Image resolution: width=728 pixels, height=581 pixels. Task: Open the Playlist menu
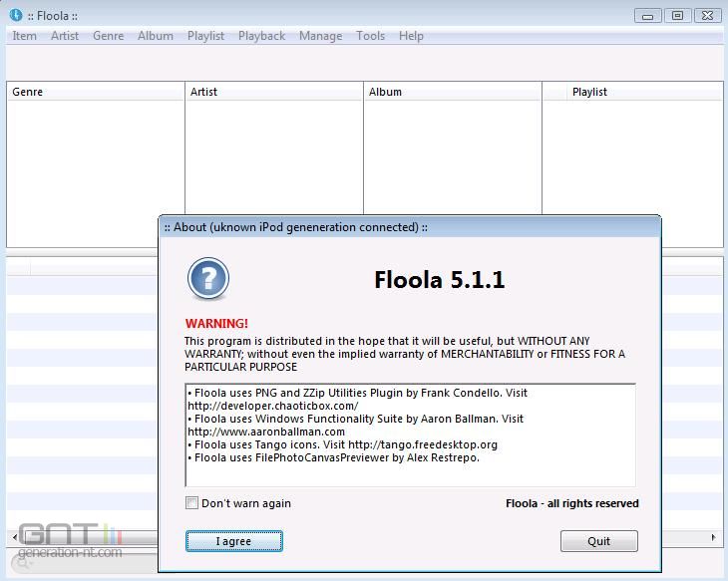tap(205, 36)
